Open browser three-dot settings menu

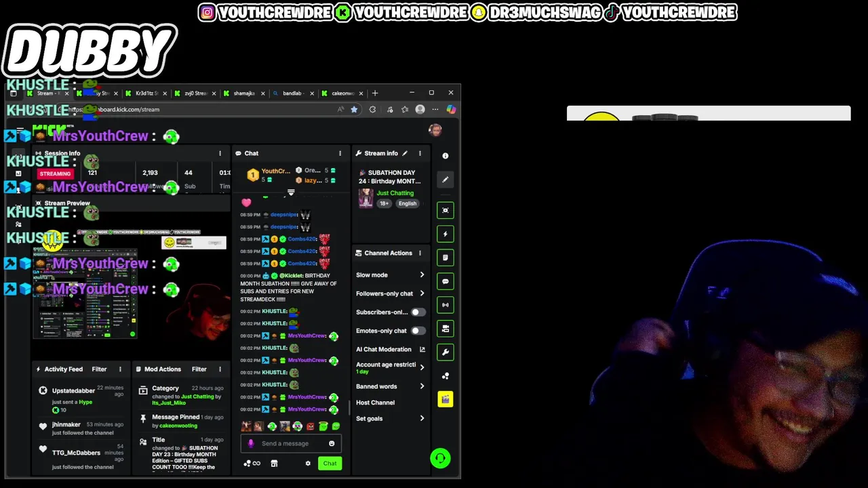(x=435, y=109)
